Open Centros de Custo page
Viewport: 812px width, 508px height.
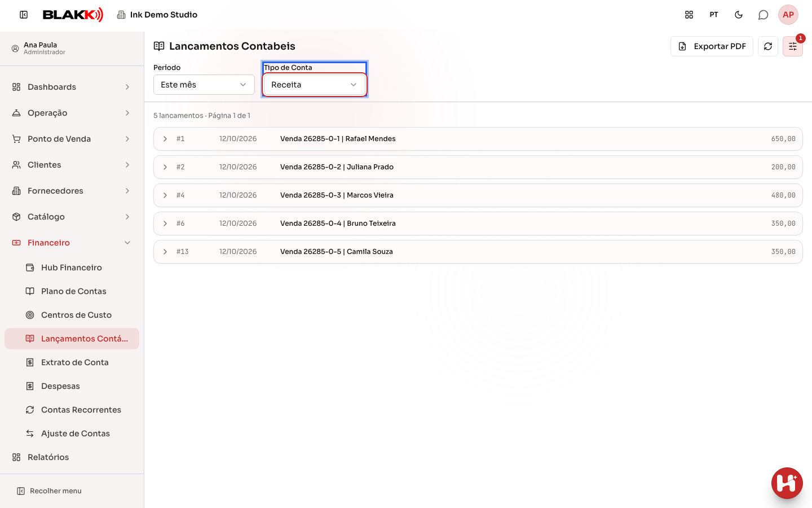coord(72,315)
